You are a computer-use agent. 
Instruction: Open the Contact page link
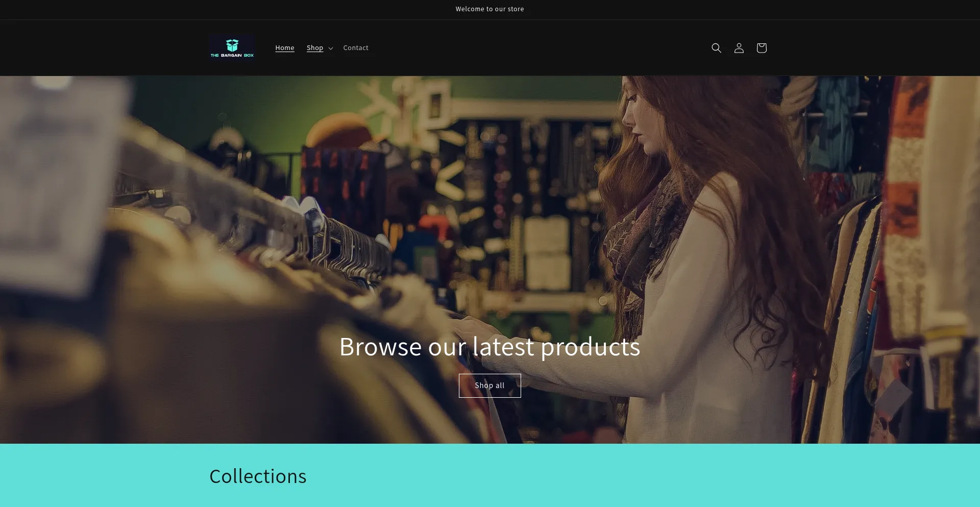(356, 48)
